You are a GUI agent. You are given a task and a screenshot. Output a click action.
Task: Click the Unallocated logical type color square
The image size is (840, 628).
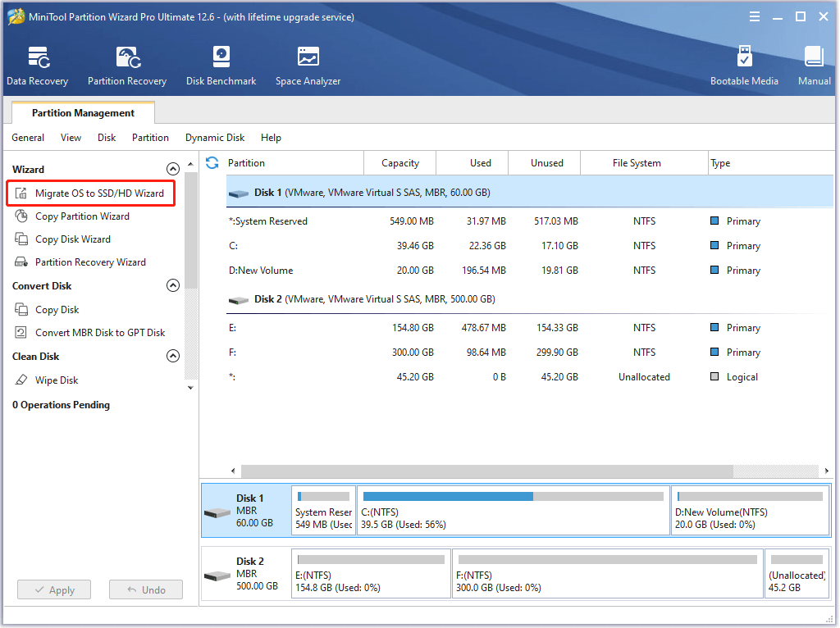714,376
